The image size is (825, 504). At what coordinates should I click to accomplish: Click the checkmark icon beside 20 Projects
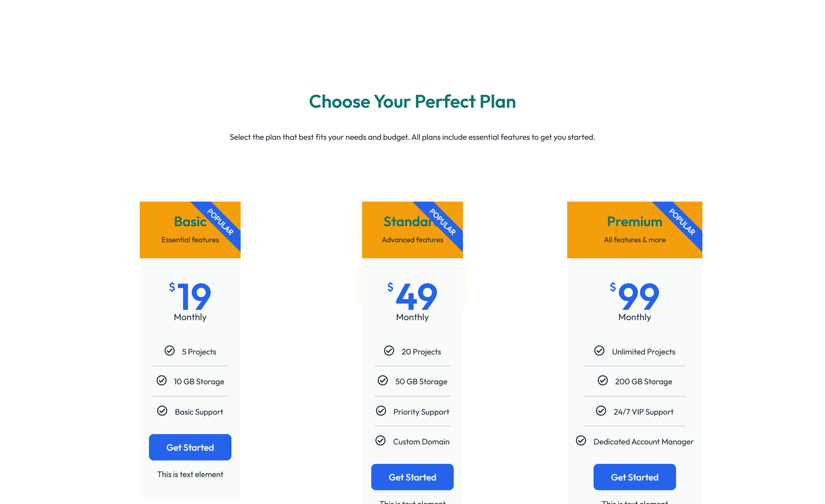(389, 351)
